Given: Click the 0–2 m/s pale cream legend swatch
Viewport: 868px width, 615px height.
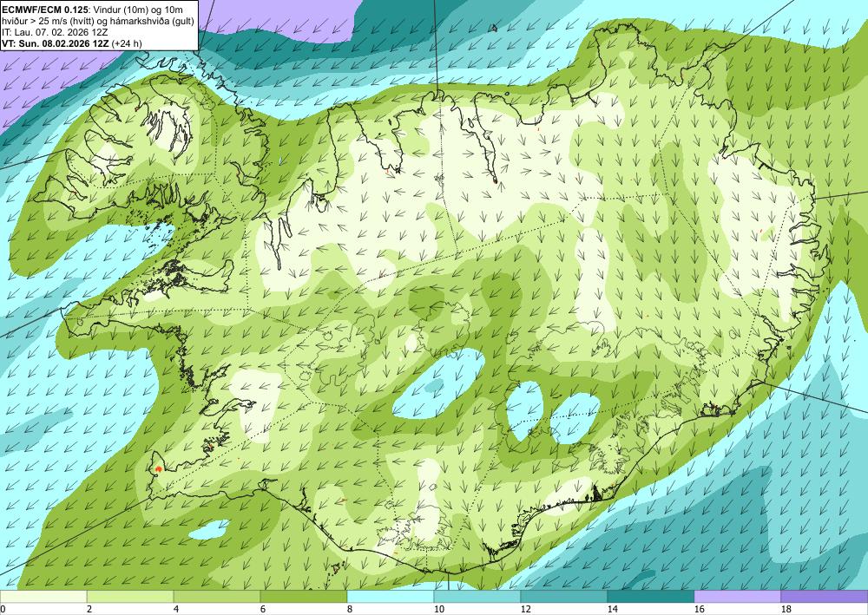Looking at the screenshot, I should 43,596.
